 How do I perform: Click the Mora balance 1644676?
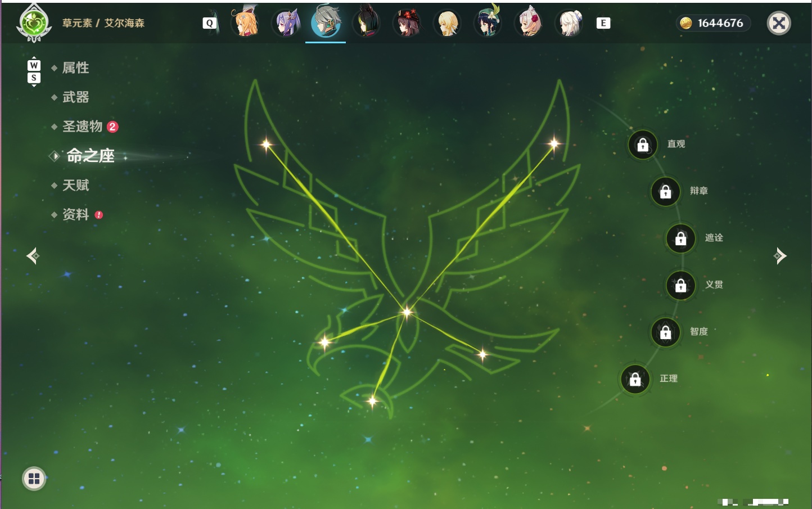click(x=720, y=23)
